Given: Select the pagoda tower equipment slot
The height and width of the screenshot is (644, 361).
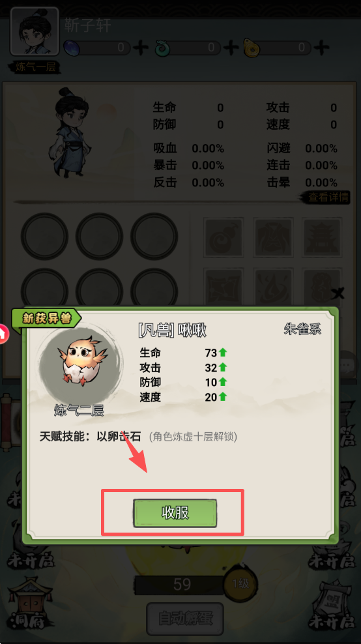Looking at the screenshot, I should point(321,237).
